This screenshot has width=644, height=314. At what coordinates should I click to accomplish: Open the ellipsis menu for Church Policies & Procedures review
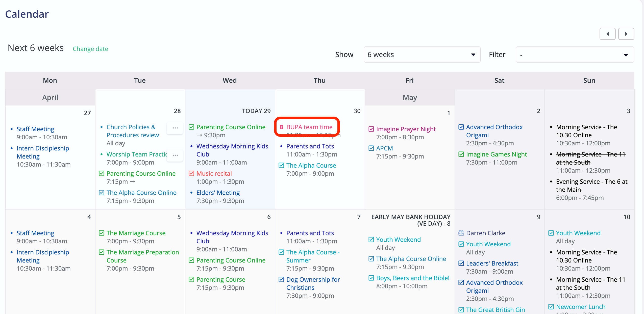coord(175,128)
